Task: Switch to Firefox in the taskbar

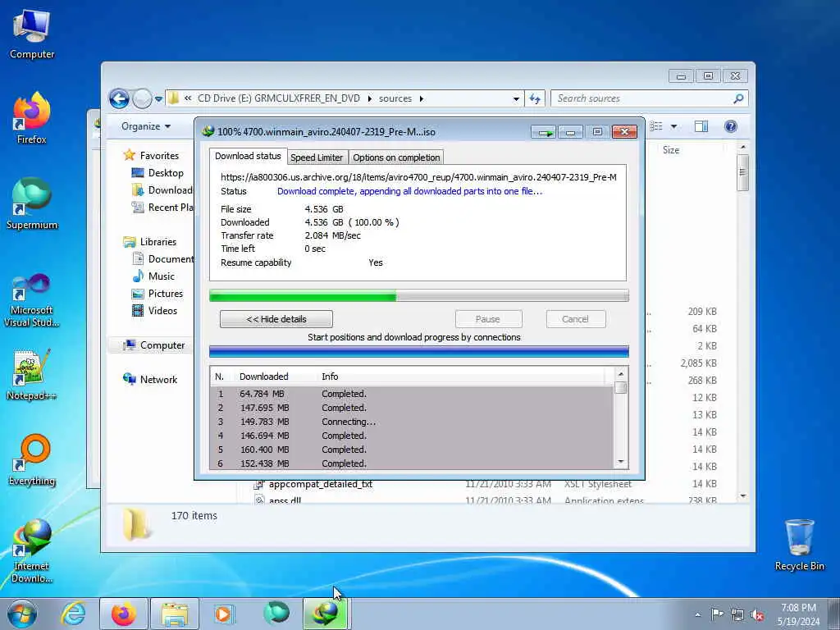Action: (124, 614)
